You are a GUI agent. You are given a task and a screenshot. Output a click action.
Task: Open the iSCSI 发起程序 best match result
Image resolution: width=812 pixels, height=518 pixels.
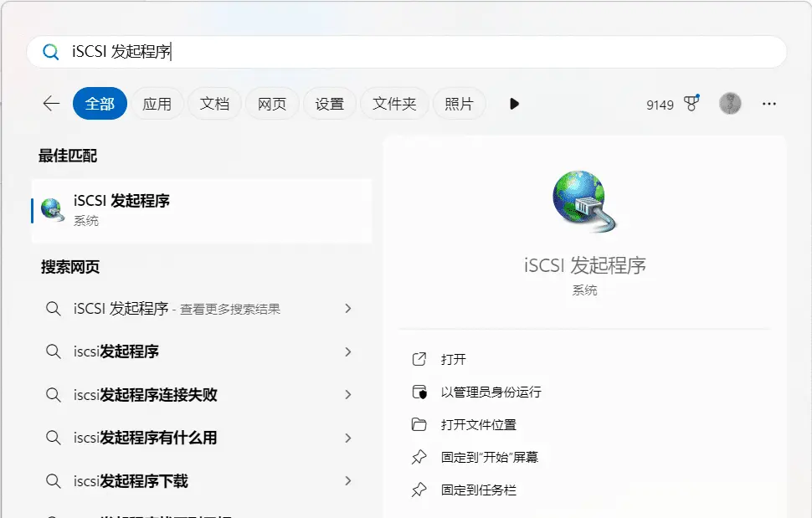(x=201, y=209)
